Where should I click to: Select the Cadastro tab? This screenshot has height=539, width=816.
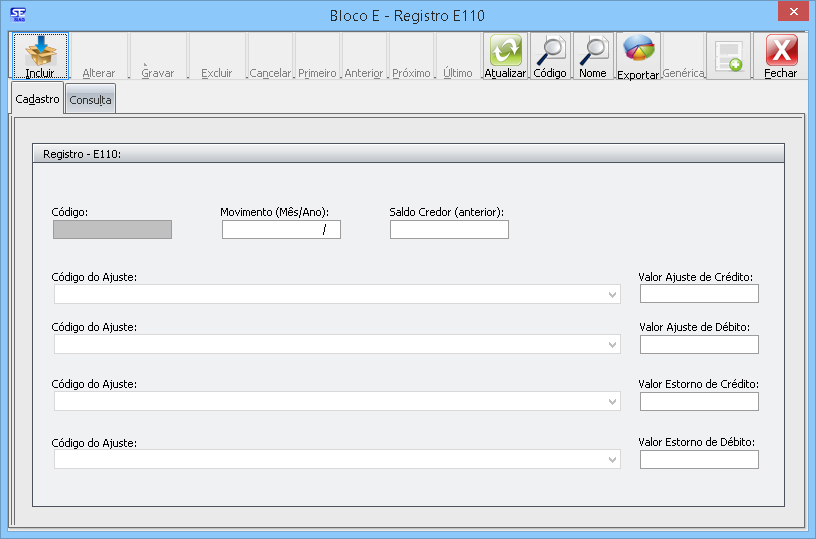coord(38,99)
